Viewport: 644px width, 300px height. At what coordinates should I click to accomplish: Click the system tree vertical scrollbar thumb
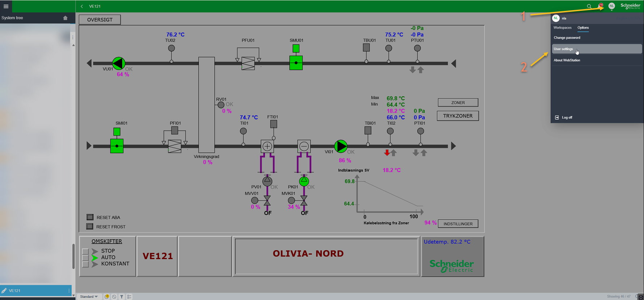pyautogui.click(x=73, y=256)
